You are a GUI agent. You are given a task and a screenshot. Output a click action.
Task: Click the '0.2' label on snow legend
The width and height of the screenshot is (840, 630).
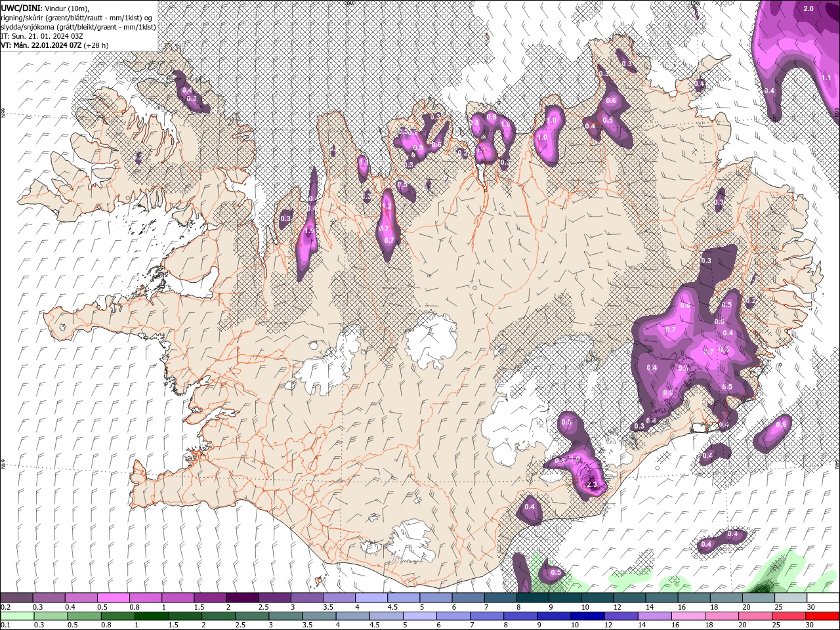pyautogui.click(x=5, y=607)
